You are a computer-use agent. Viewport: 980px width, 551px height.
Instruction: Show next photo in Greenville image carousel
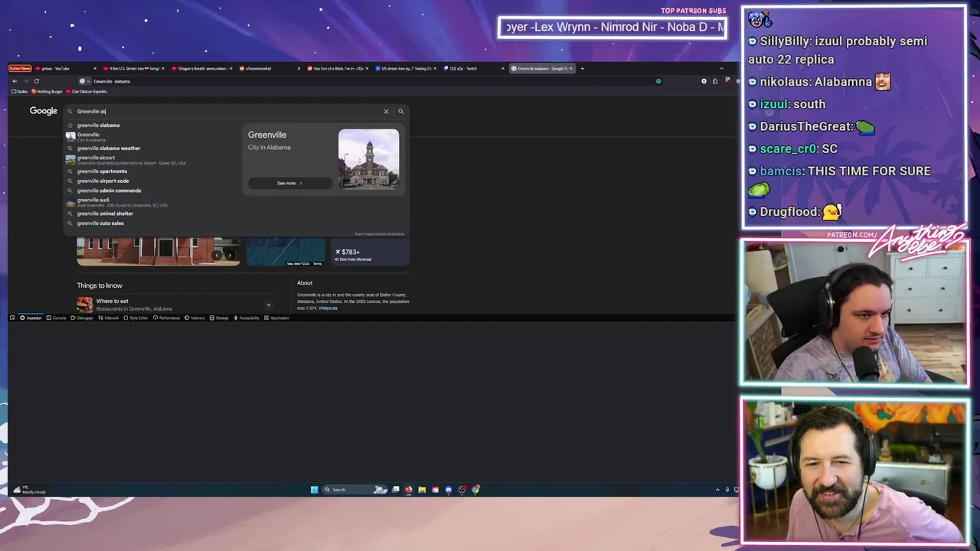230,256
